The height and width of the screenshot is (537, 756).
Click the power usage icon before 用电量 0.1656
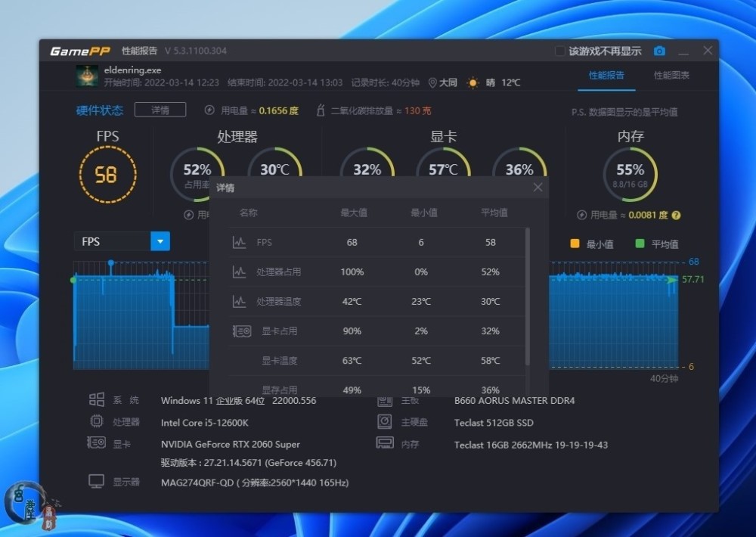point(209,110)
